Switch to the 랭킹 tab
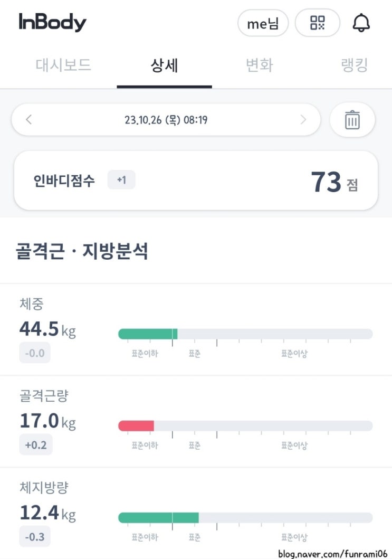The width and height of the screenshot is (392, 559). click(x=354, y=65)
